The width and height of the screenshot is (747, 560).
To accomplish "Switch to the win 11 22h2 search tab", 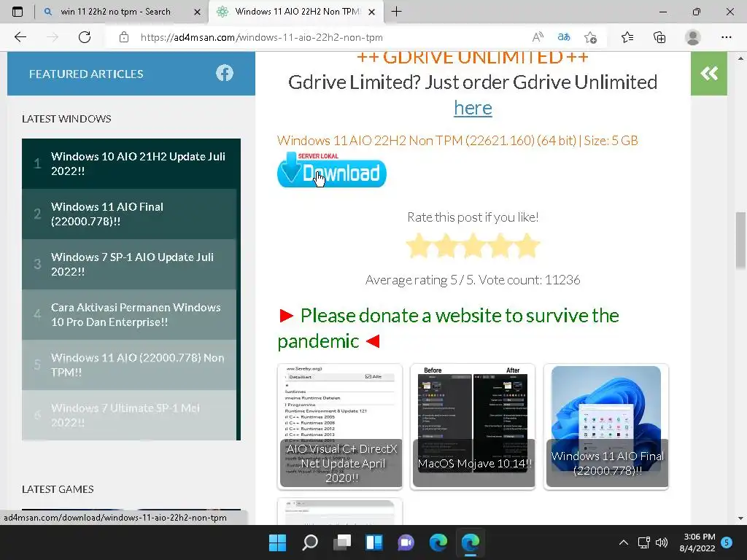I will (122, 12).
